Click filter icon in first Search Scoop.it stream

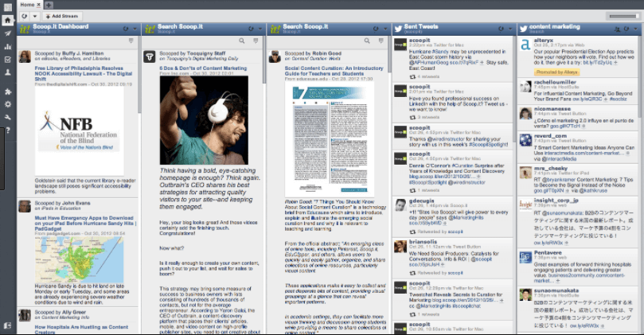pyautogui.click(x=256, y=41)
